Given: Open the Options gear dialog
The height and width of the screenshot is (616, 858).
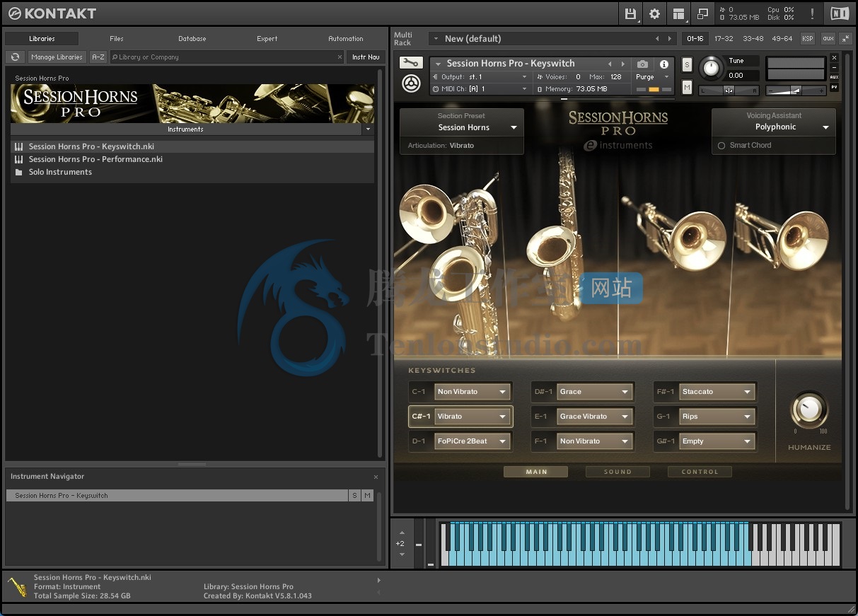Looking at the screenshot, I should (654, 13).
